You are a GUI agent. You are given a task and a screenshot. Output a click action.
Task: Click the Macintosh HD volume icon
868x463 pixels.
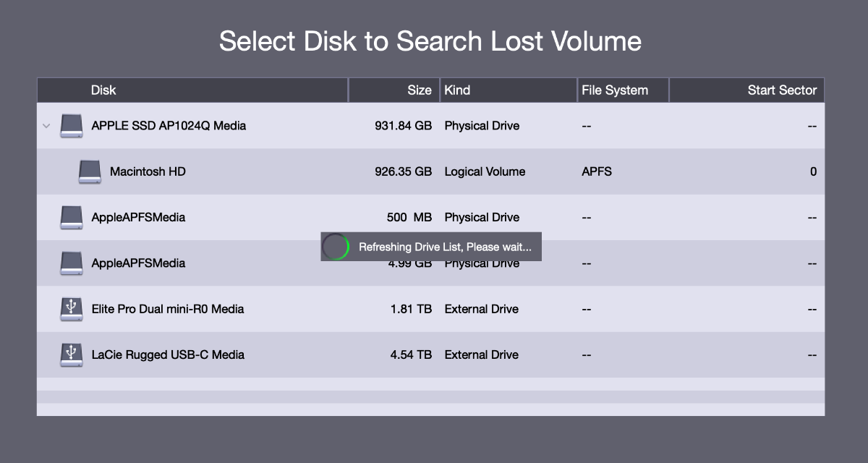coord(90,171)
